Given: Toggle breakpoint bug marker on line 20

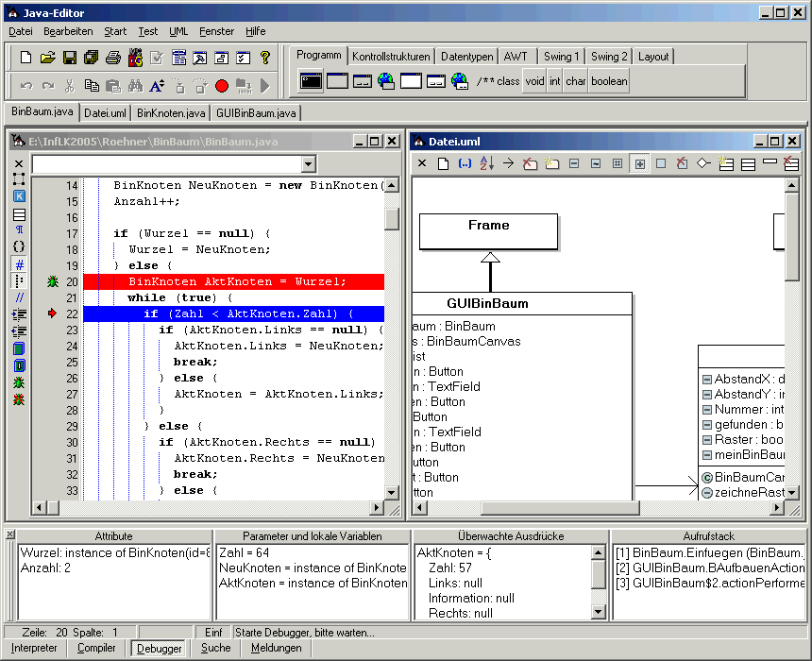Looking at the screenshot, I should point(52,281).
